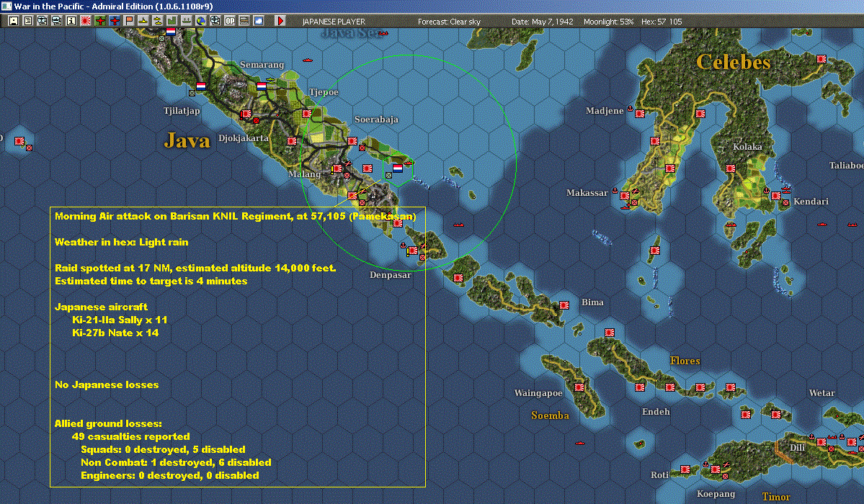This screenshot has height=504, width=864.
Task: Select the Dutch flag marker at Tjilatjap
Action: [201, 86]
